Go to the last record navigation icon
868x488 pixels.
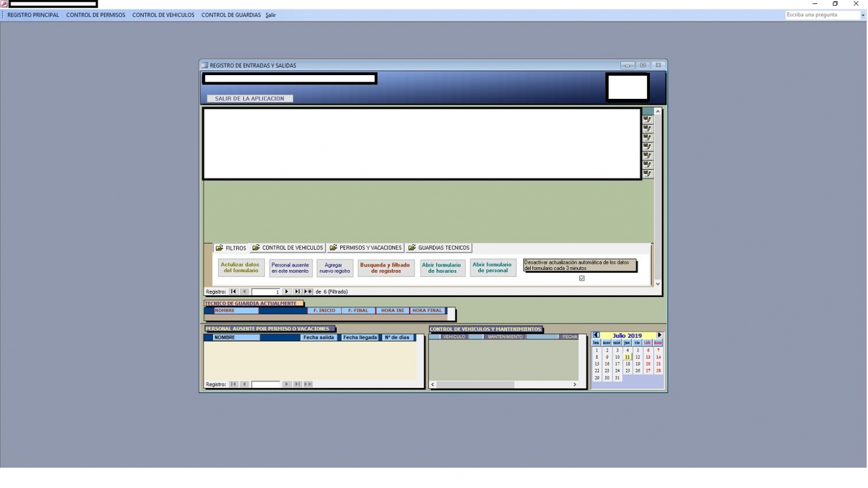pyautogui.click(x=297, y=291)
